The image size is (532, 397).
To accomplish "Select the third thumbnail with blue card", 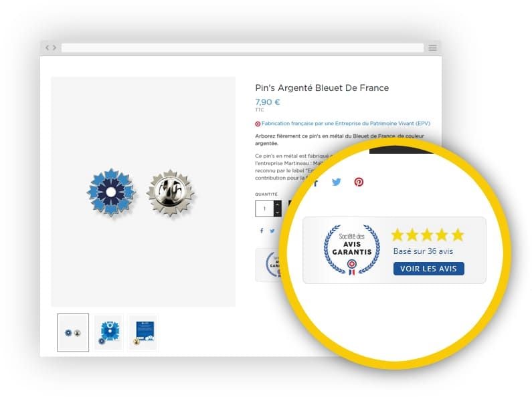I will pos(143,333).
